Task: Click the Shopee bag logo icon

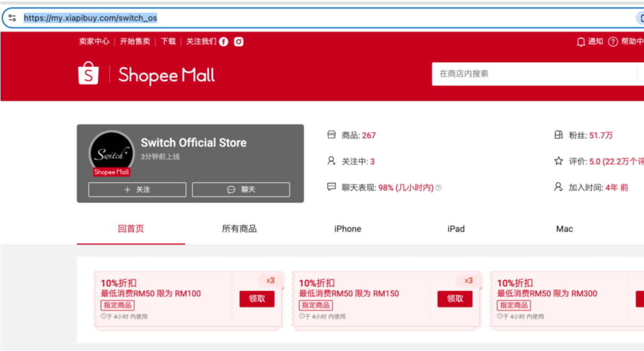Action: (x=88, y=73)
